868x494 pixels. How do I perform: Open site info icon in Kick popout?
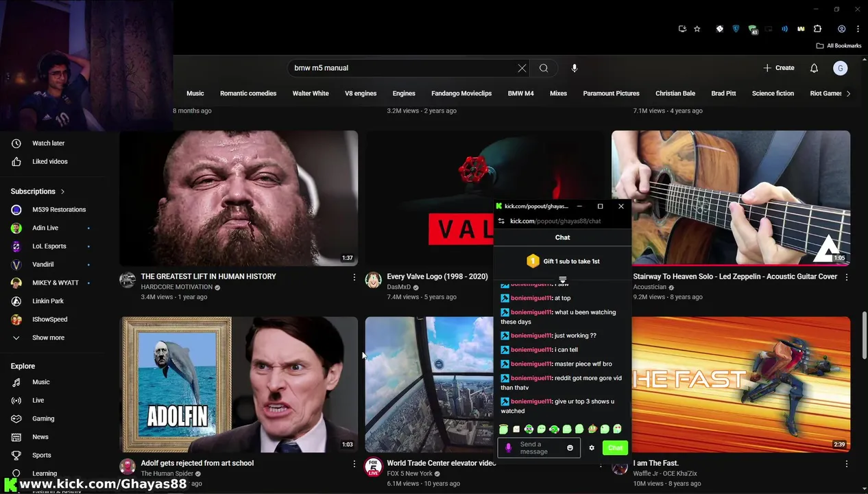pos(501,221)
